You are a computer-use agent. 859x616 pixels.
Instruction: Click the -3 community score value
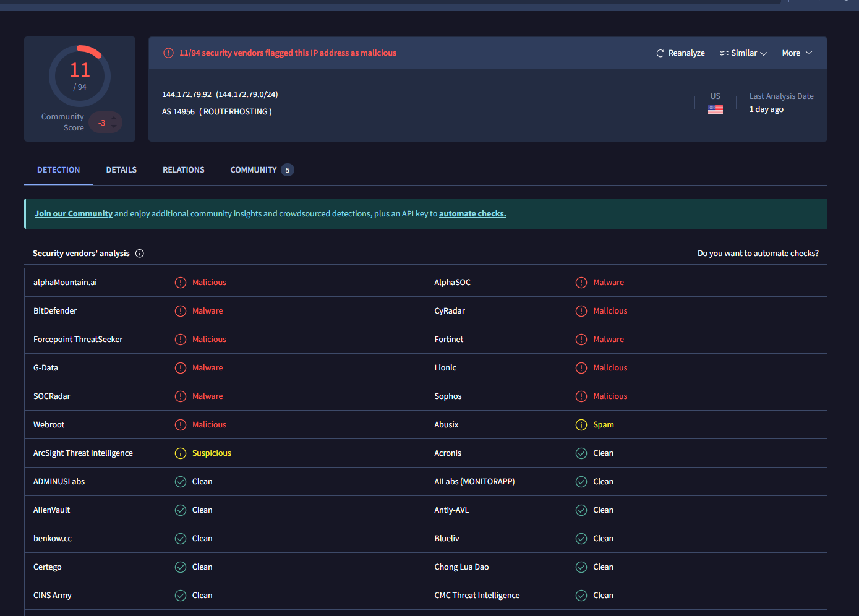click(x=102, y=123)
